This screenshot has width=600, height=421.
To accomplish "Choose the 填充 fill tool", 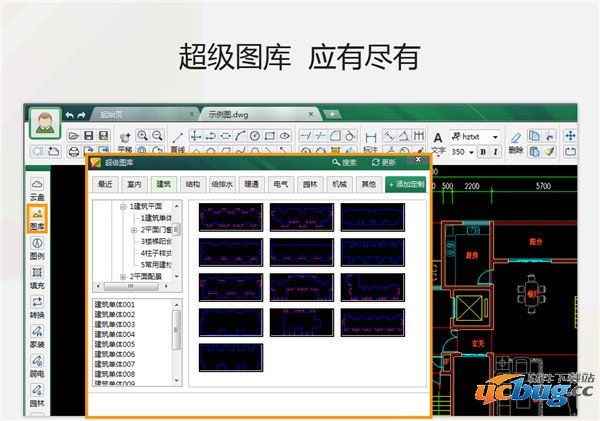I will (37, 278).
